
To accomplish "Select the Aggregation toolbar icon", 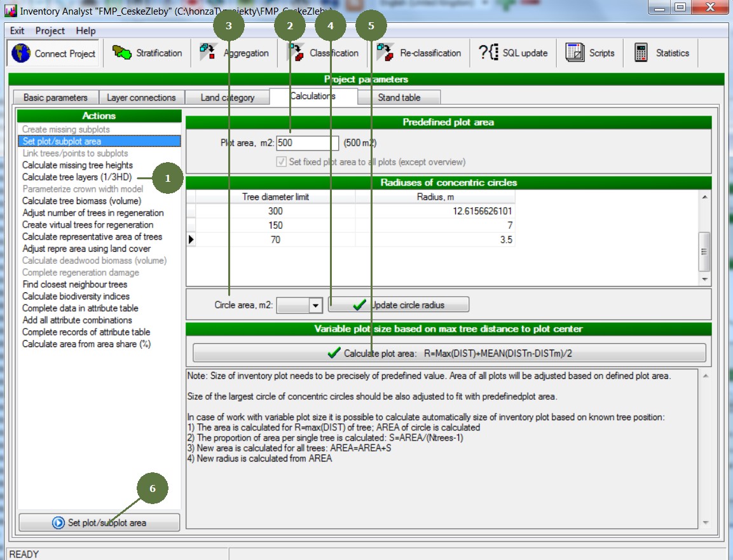I will pyautogui.click(x=208, y=53).
